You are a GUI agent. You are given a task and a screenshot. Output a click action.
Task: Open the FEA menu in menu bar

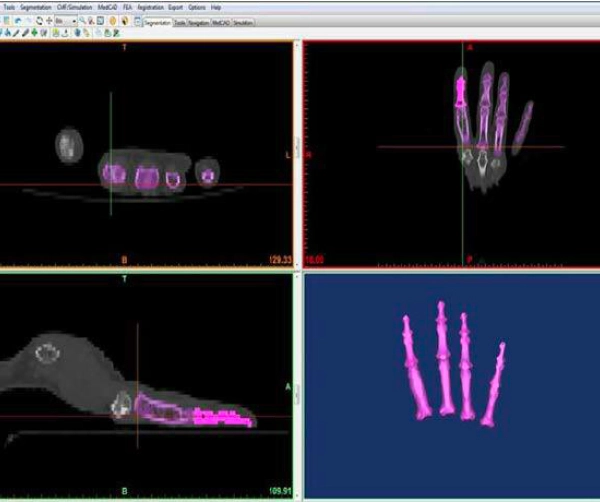tap(127, 7)
